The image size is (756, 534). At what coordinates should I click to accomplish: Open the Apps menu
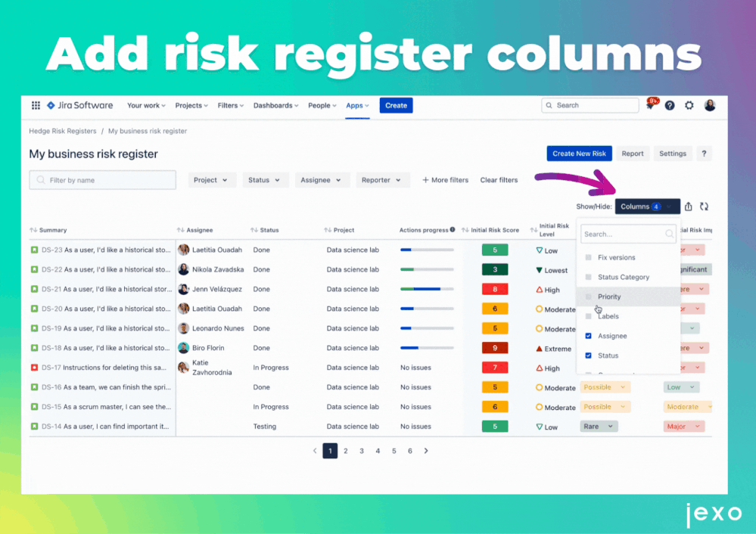357,105
